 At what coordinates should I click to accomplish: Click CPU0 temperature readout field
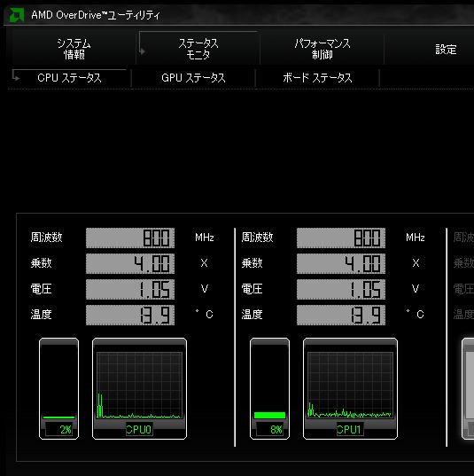[130, 315]
